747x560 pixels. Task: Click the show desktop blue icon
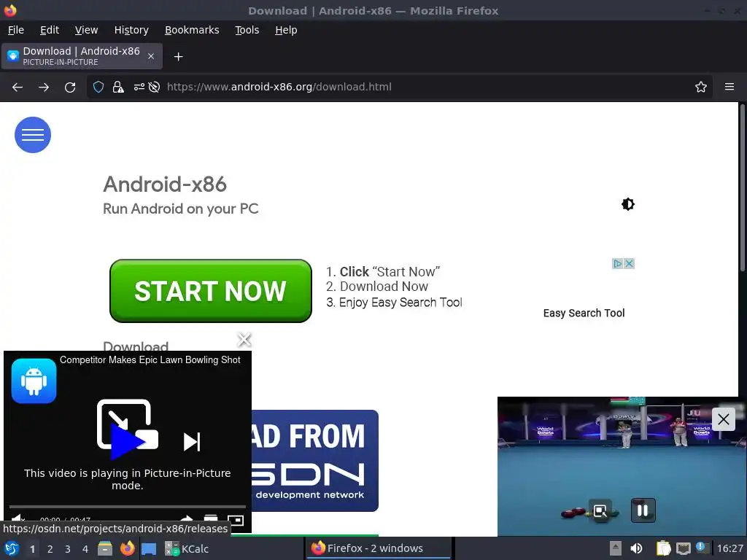pos(149,548)
